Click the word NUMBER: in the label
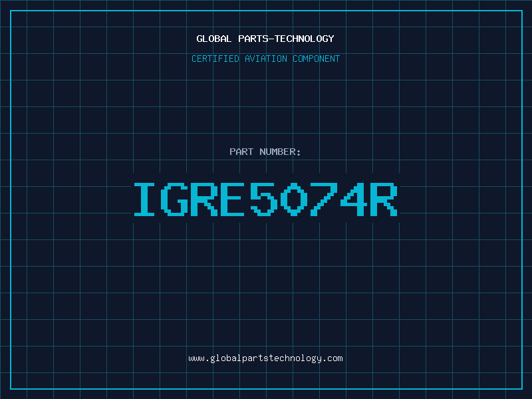The height and width of the screenshot is (399, 532). tap(279, 152)
